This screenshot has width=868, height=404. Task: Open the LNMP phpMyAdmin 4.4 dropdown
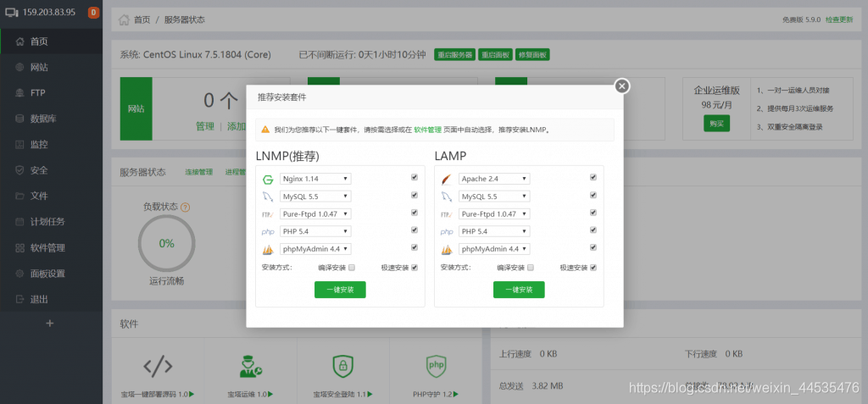(315, 249)
